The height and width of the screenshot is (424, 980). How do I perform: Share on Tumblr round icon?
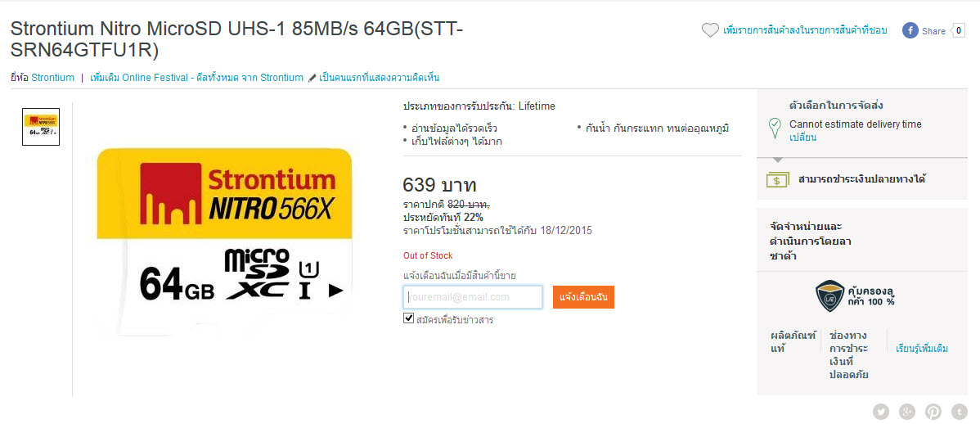[x=960, y=412]
